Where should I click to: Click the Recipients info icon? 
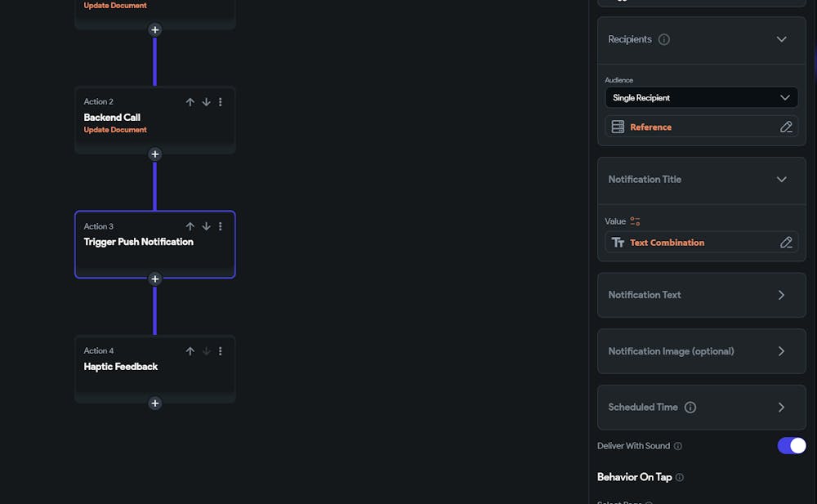pyautogui.click(x=664, y=39)
